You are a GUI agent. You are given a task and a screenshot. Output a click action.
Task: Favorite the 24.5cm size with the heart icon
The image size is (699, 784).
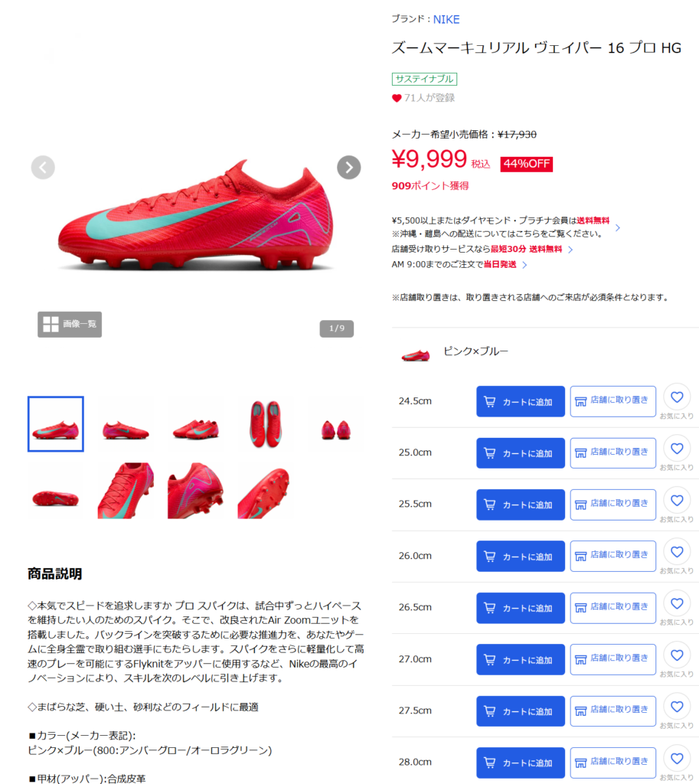pos(677,397)
